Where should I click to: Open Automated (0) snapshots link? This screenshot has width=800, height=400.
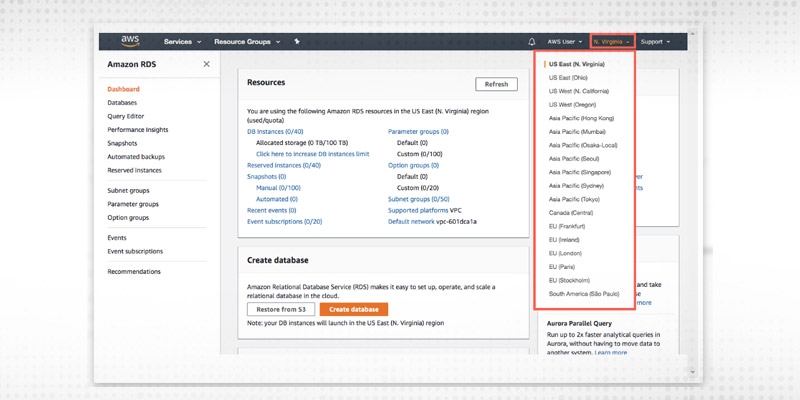click(277, 199)
